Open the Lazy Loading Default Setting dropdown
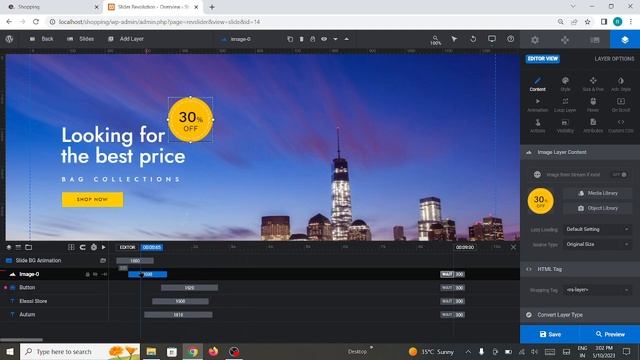The width and height of the screenshot is (640, 360). [598, 229]
